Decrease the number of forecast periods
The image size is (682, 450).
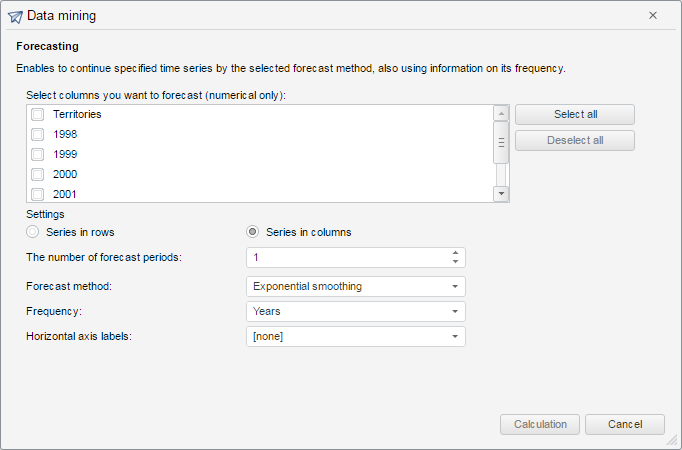coord(455,262)
